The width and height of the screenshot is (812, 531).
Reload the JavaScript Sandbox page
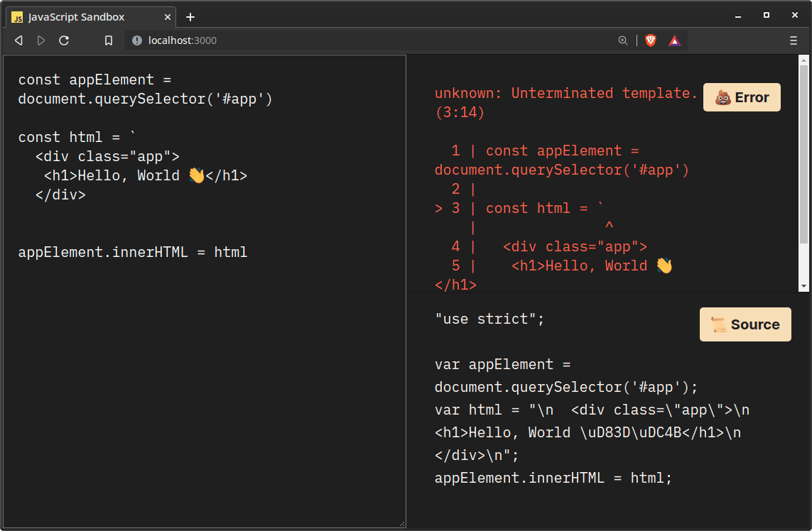(x=64, y=40)
